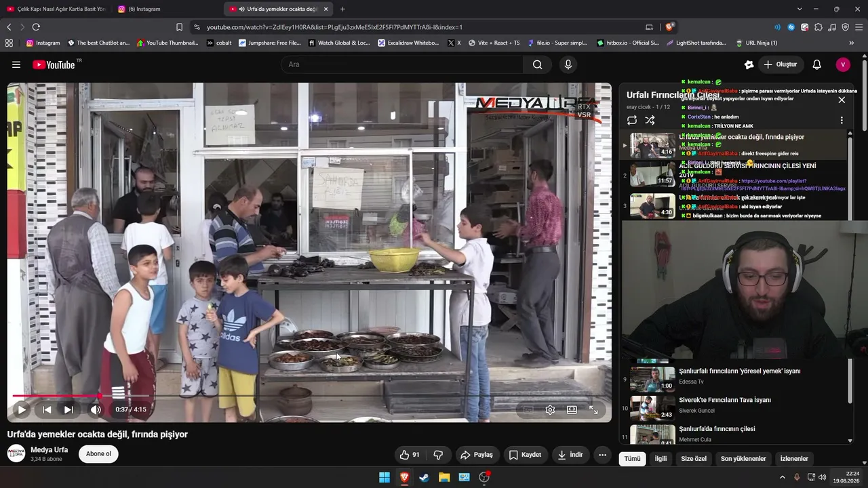
Task: Open Steam from the taskbar
Action: (424, 477)
